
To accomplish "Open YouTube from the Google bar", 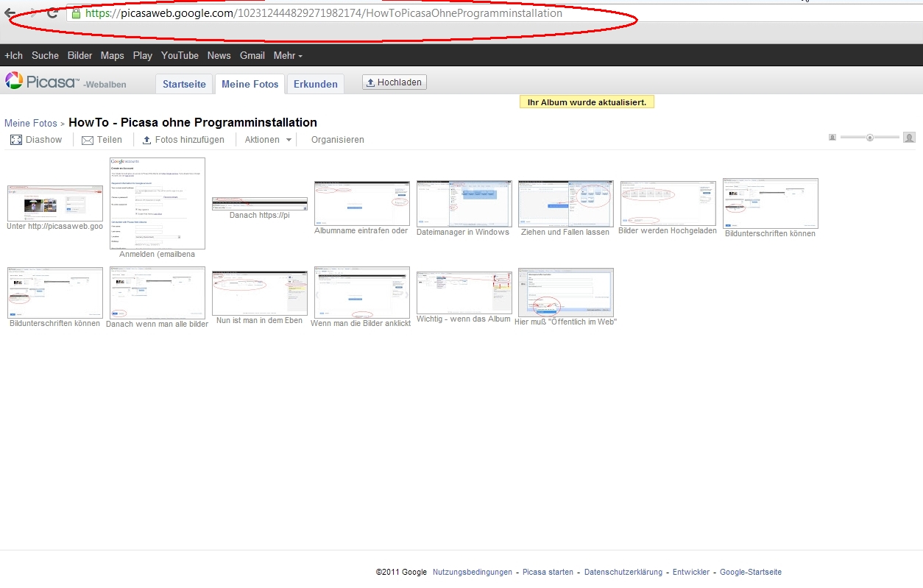I will [180, 55].
